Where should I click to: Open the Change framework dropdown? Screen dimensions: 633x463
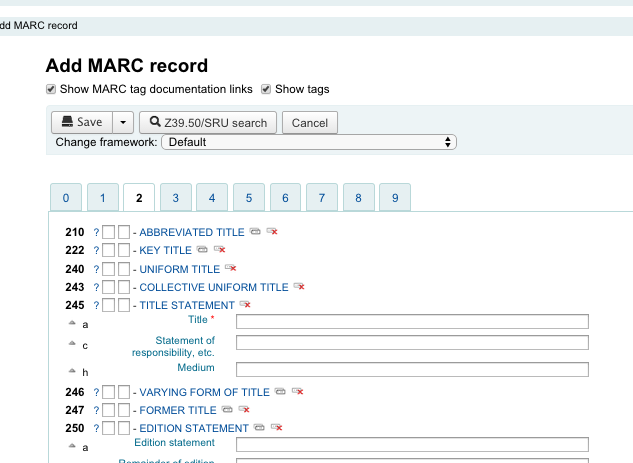[309, 142]
